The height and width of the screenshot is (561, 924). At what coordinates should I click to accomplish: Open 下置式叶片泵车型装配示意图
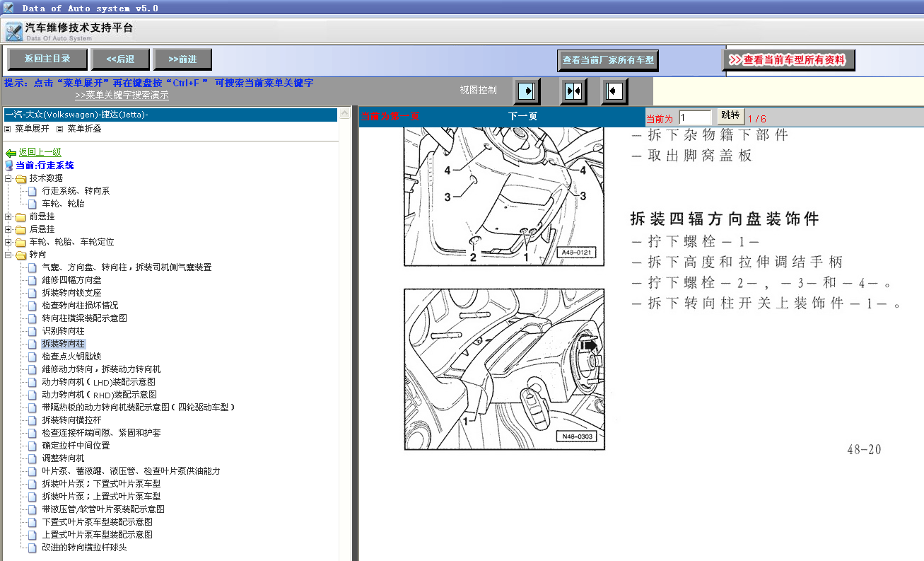(97, 522)
